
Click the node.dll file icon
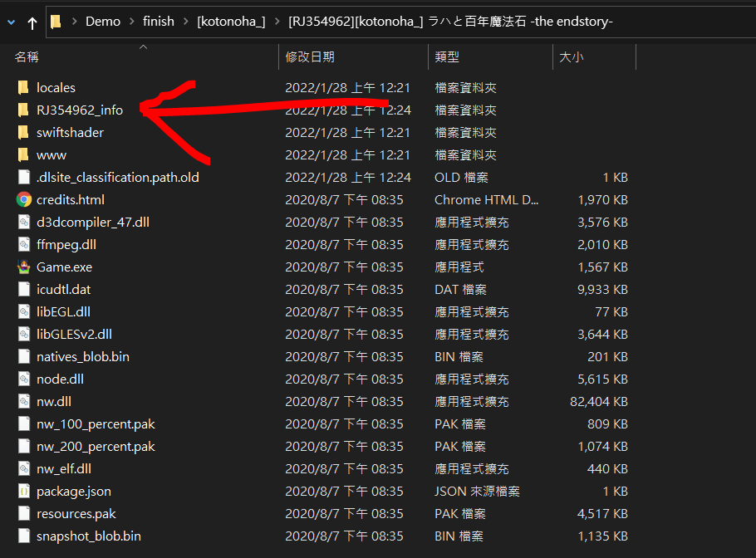pyautogui.click(x=23, y=379)
